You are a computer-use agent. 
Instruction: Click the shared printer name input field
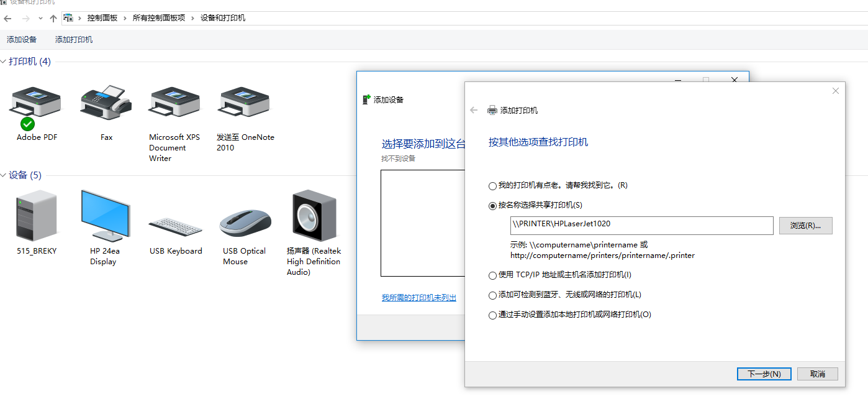[641, 225]
